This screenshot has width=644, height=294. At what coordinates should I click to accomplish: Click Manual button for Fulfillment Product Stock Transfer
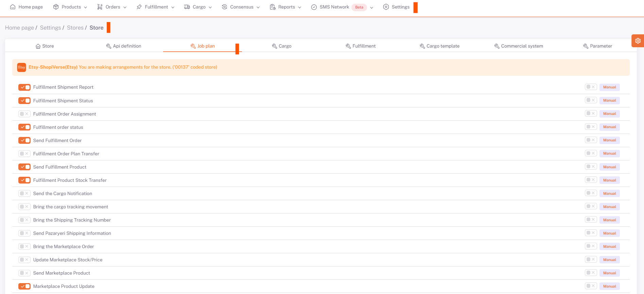pyautogui.click(x=610, y=180)
